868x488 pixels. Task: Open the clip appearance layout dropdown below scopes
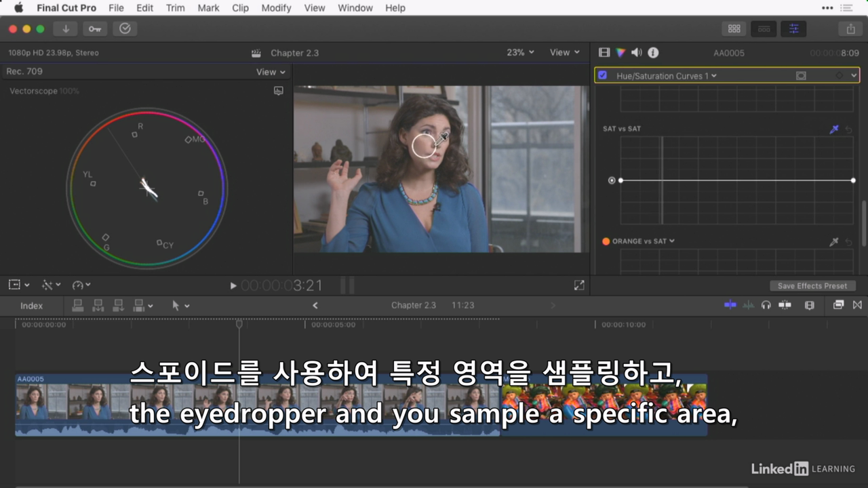point(18,285)
